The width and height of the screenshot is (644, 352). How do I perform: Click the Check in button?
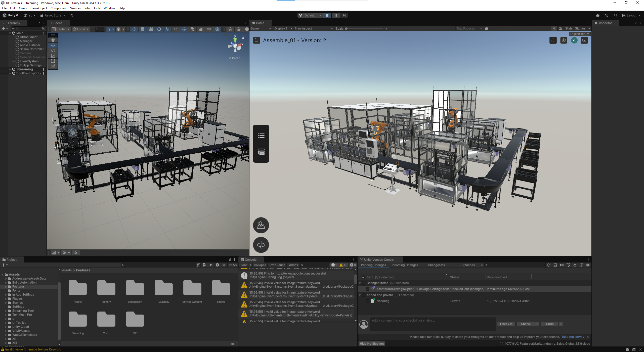click(x=506, y=324)
